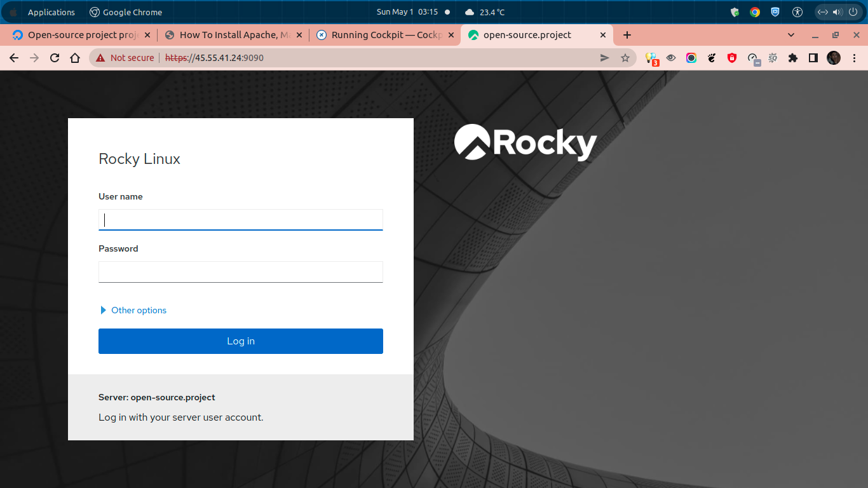Close the Running Cockpit tab
The image size is (868, 488).
tap(451, 35)
